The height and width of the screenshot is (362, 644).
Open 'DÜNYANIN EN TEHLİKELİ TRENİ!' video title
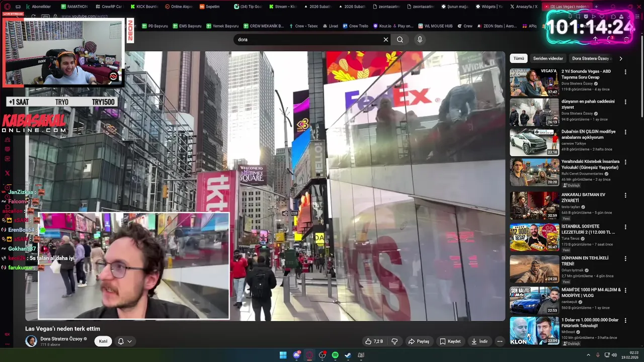(585, 260)
